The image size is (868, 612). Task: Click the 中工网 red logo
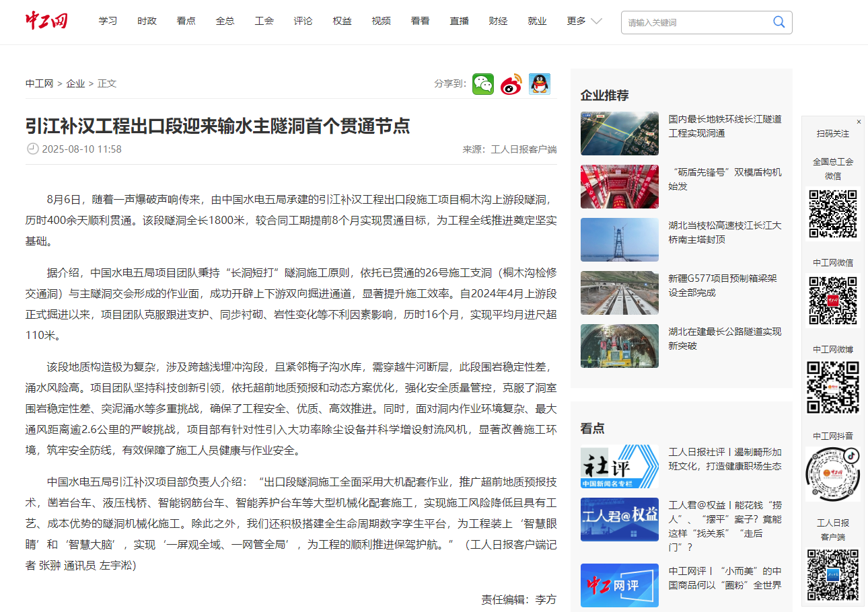coord(46,21)
